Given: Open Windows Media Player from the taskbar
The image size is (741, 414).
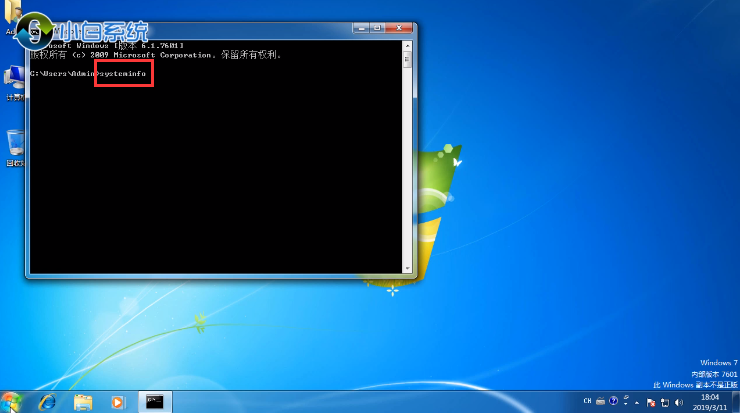Looking at the screenshot, I should 118,402.
